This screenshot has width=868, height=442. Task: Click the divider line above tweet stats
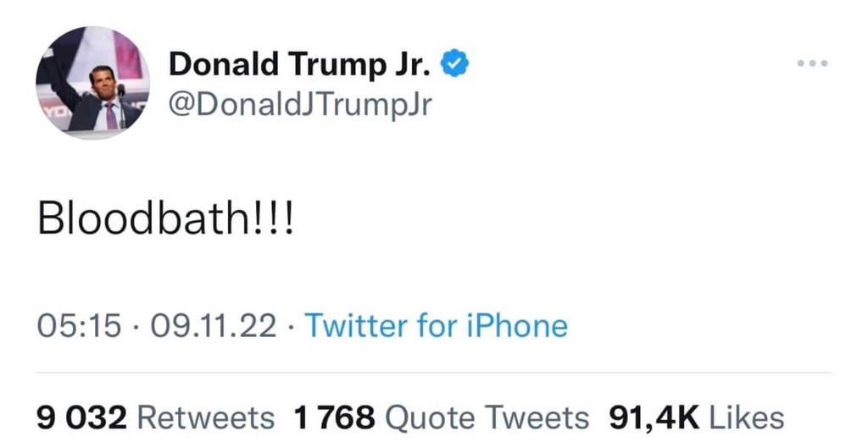(434, 373)
